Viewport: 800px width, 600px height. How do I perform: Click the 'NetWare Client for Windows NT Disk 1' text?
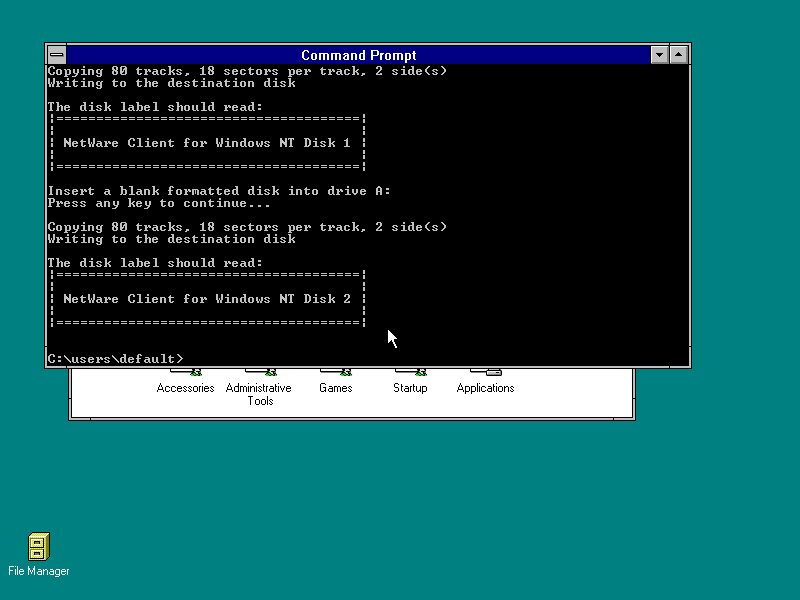207,143
